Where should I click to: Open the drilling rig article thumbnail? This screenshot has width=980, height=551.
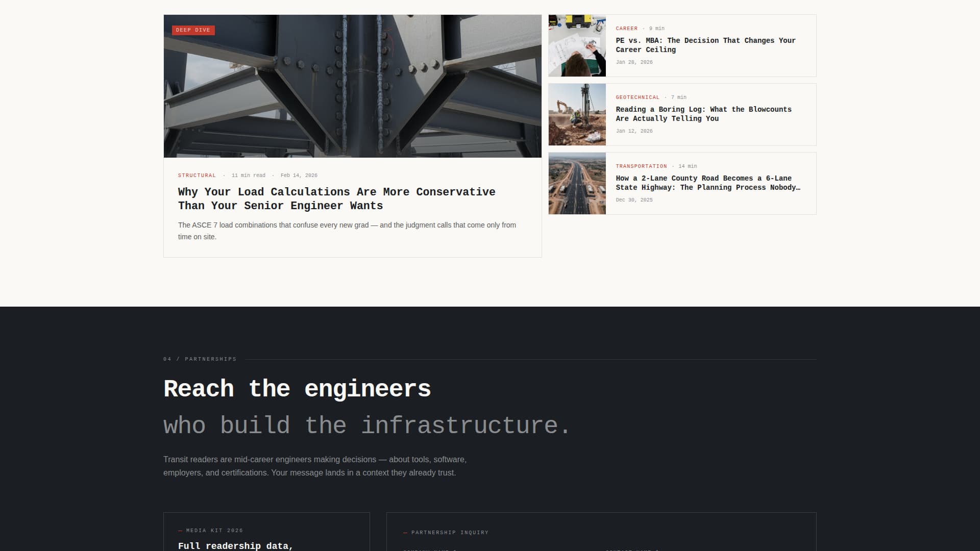click(577, 115)
